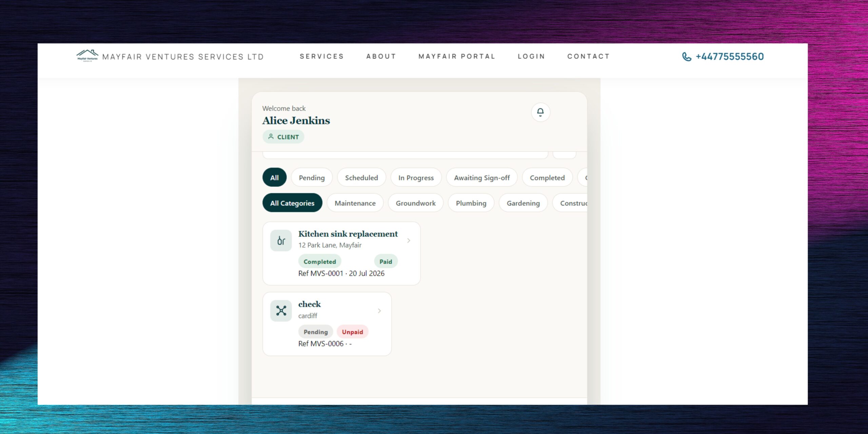
Task: Open Kitchen sink replacement via chevron
Action: (x=409, y=240)
